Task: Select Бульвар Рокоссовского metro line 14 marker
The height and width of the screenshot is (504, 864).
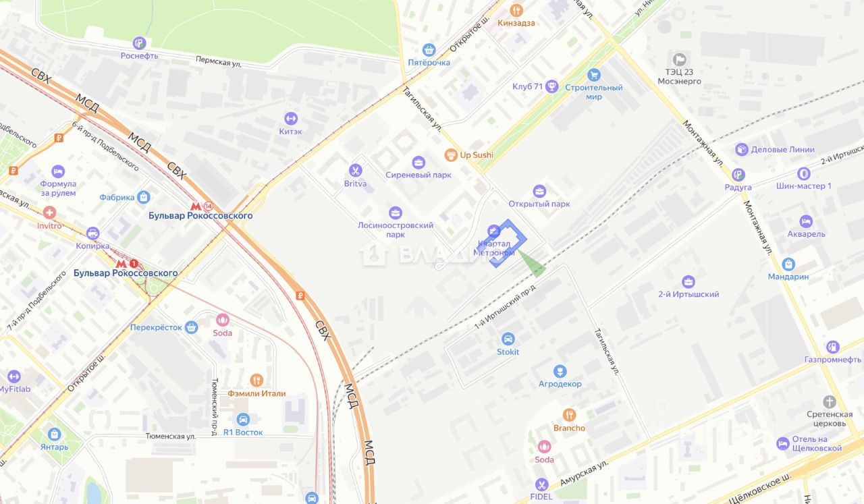Action: coord(201,206)
